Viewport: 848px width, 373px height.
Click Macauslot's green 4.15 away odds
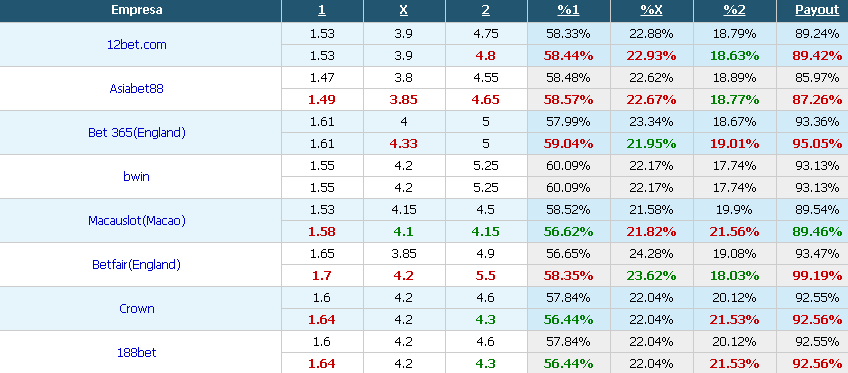[486, 232]
